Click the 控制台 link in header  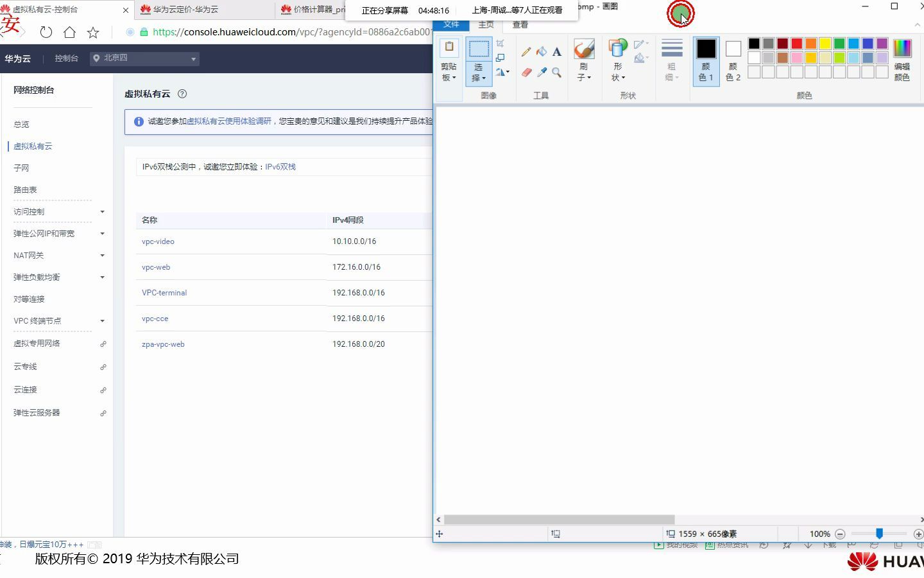pyautogui.click(x=67, y=58)
